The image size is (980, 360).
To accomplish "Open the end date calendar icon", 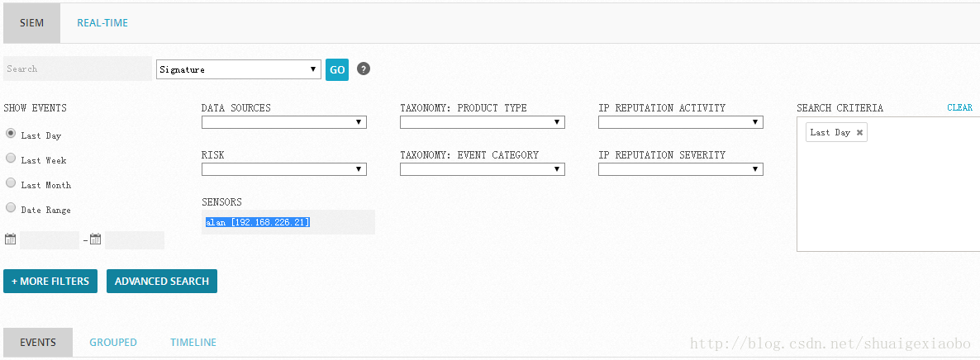I will point(95,239).
